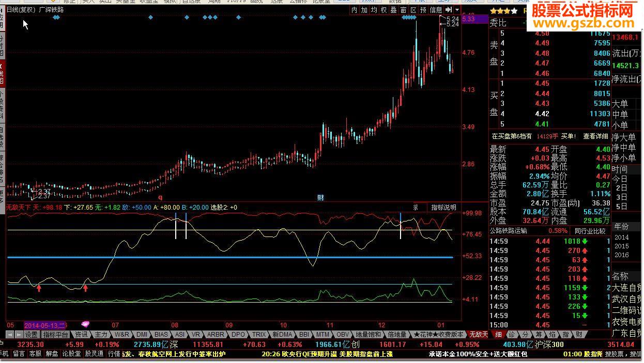Click the collapse-panel arrow icon next to 信息

(449, 10)
